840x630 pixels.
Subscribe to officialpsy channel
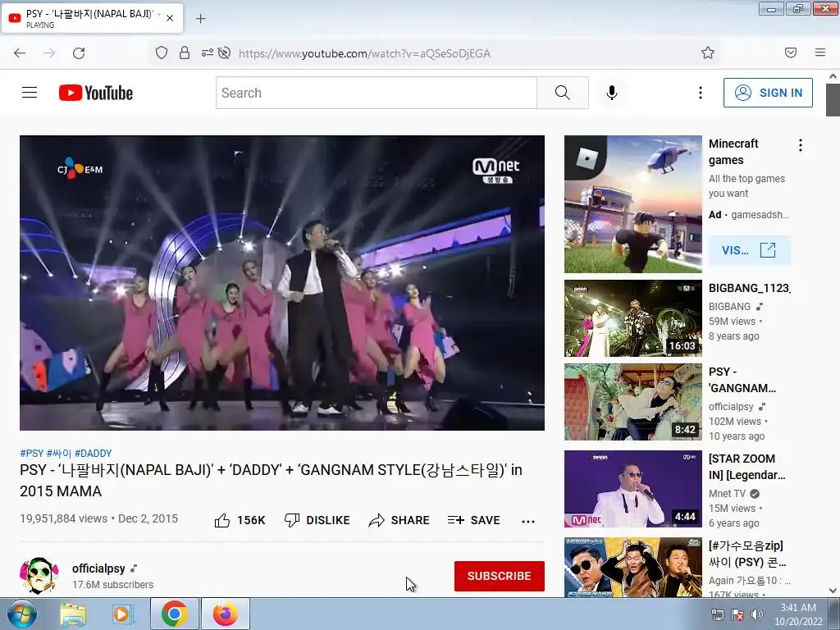click(500, 576)
